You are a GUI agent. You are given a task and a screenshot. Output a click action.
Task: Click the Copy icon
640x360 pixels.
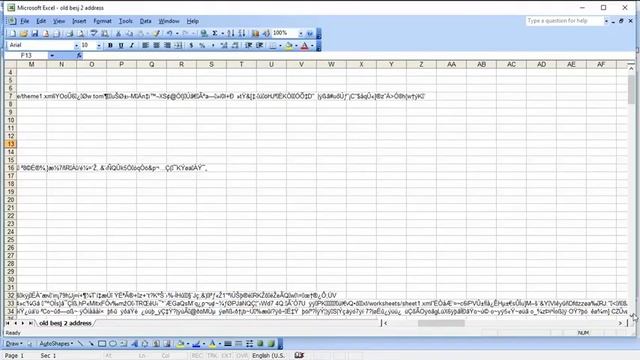point(129,33)
